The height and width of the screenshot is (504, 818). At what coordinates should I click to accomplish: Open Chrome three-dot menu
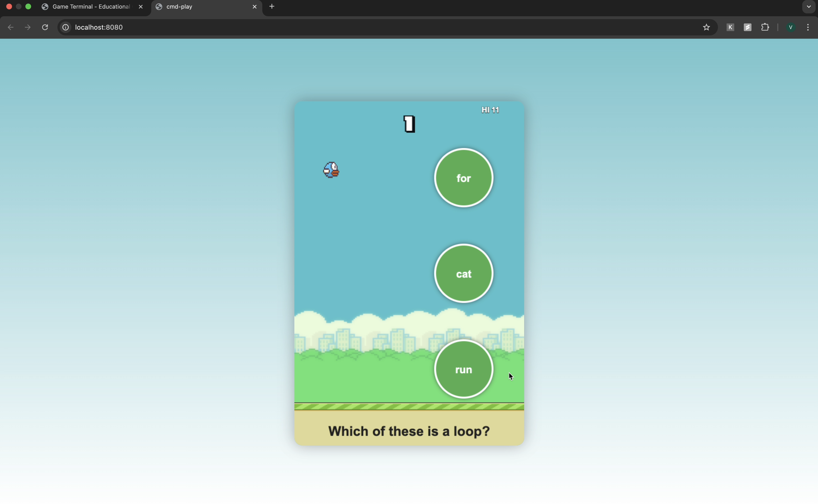pos(808,27)
